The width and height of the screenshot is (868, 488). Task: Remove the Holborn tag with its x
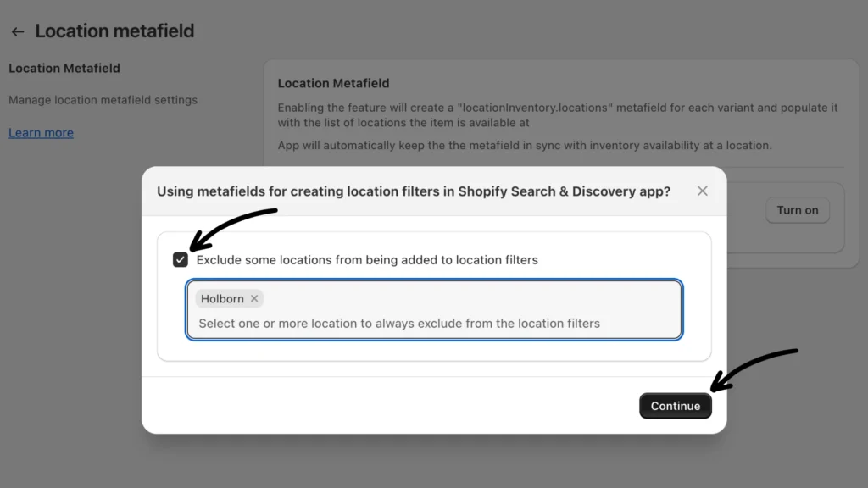tap(254, 299)
